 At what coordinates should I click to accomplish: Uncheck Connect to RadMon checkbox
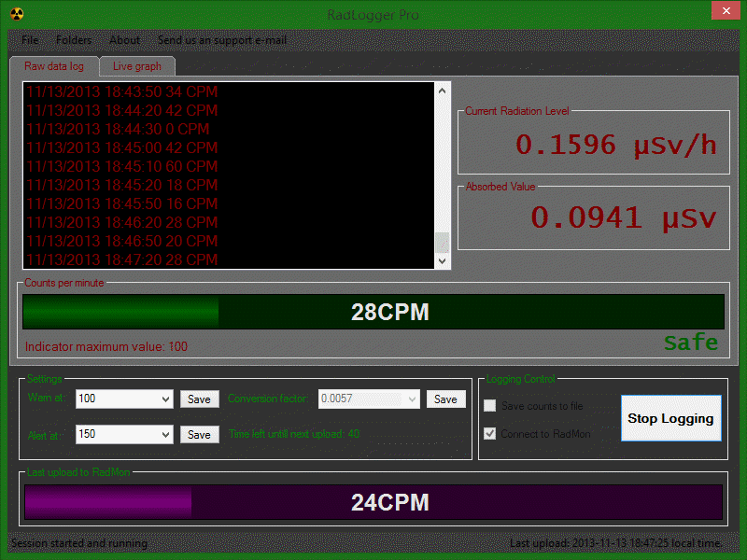(x=489, y=433)
